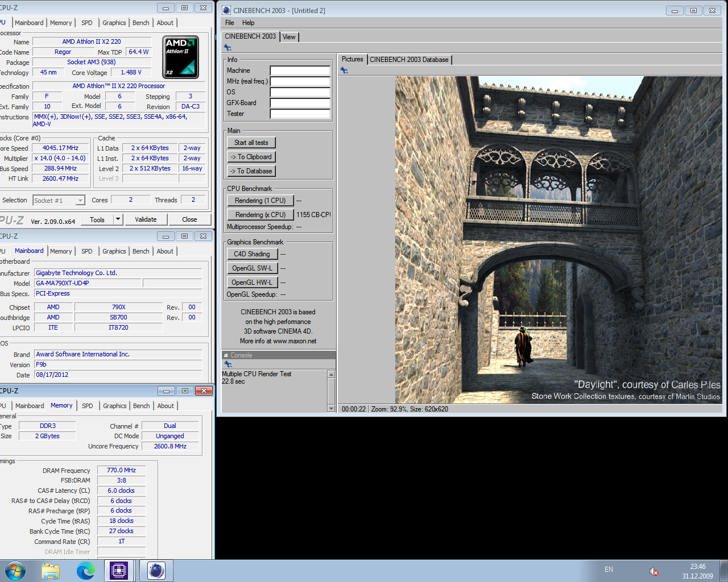Screen dimensions: 728x582
Task: Click the DRAM Frequency value 770.0 MHz
Action: pyautogui.click(x=121, y=470)
